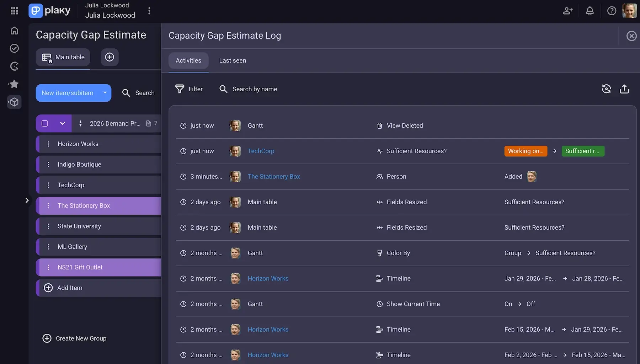Open Favorites star icon in sidebar
This screenshot has width=640, height=364.
pos(14,84)
